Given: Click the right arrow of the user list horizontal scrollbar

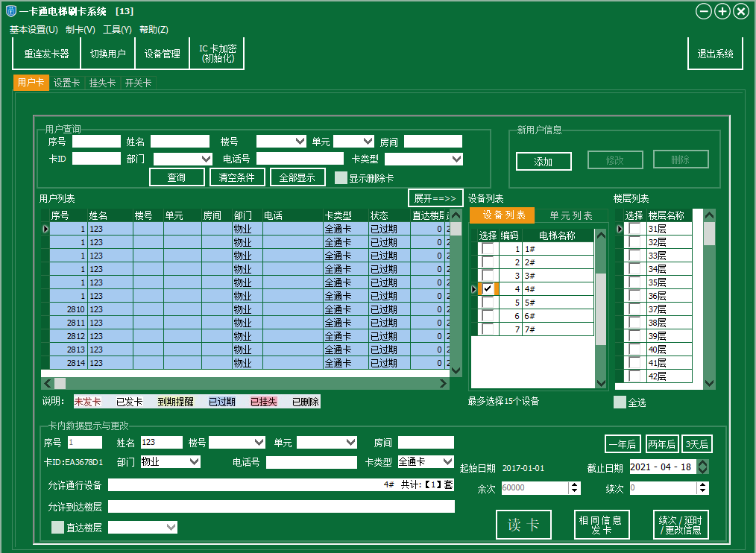Looking at the screenshot, I should coord(443,383).
